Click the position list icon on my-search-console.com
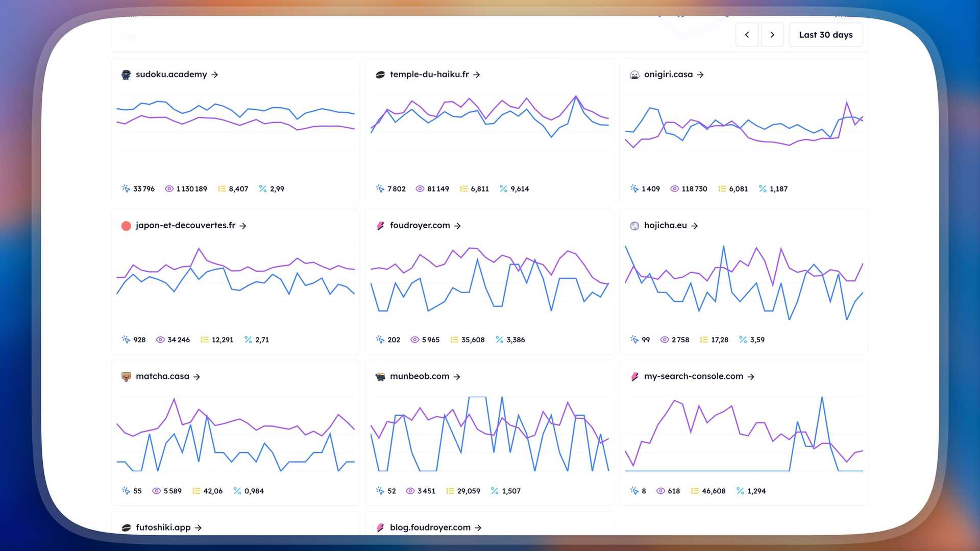 click(x=695, y=491)
